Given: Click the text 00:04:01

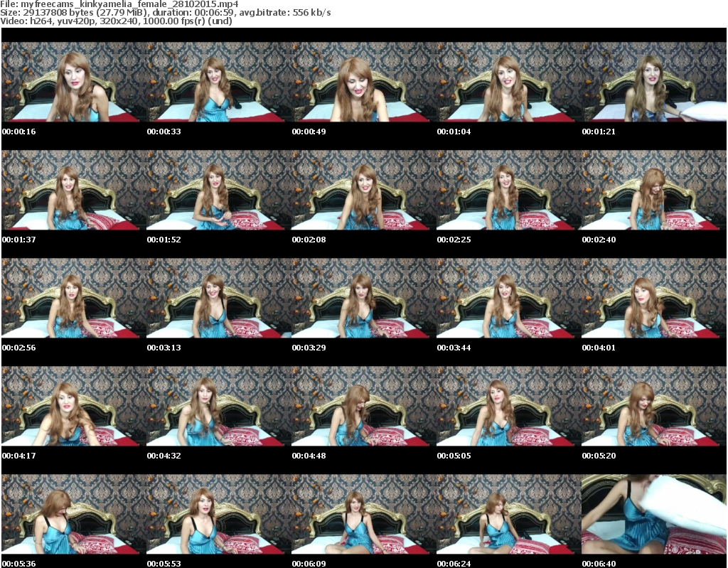Looking at the screenshot, I should tap(599, 348).
